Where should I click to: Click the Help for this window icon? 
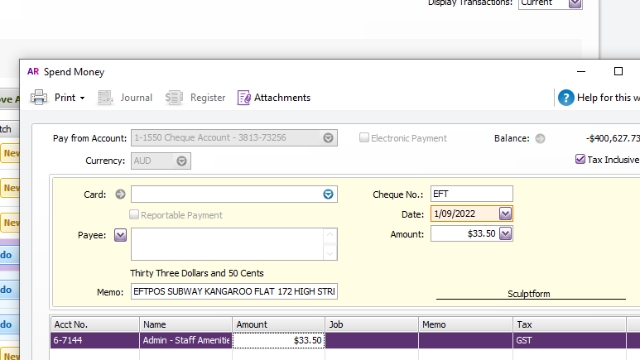click(x=566, y=98)
